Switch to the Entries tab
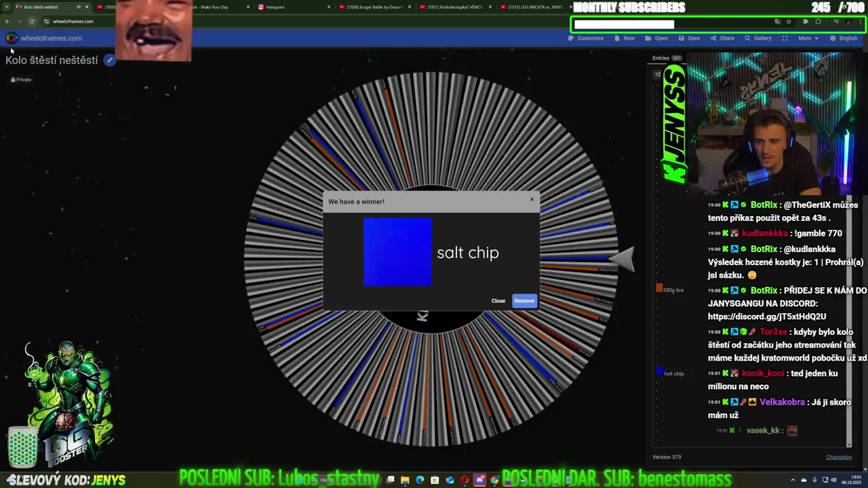Screen dimensions: 868x488 (667, 58)
